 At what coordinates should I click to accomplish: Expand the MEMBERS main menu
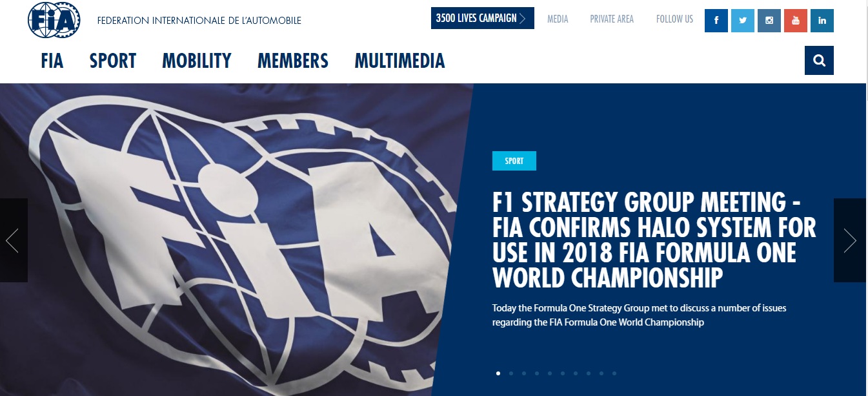(x=293, y=61)
